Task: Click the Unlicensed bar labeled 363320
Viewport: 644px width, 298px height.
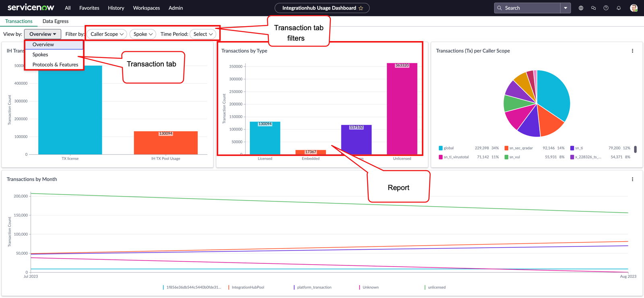Action: 402,109
